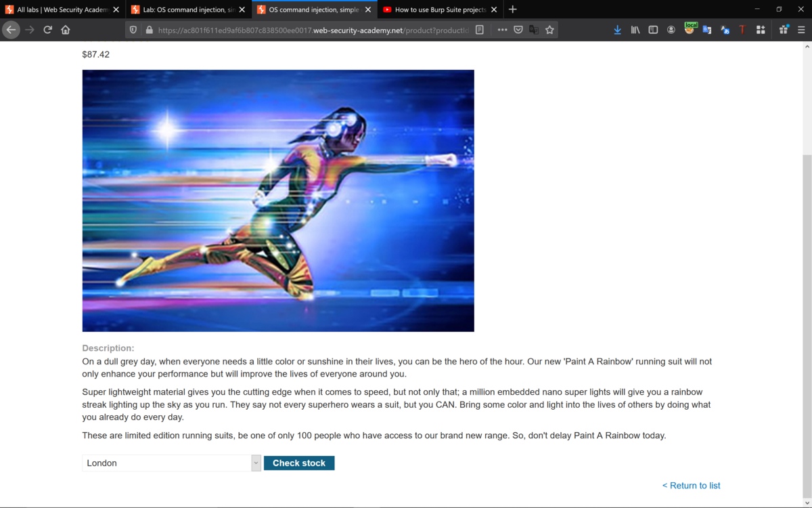View site security padlock info
Viewport: 812px width, 508px height.
tap(149, 30)
